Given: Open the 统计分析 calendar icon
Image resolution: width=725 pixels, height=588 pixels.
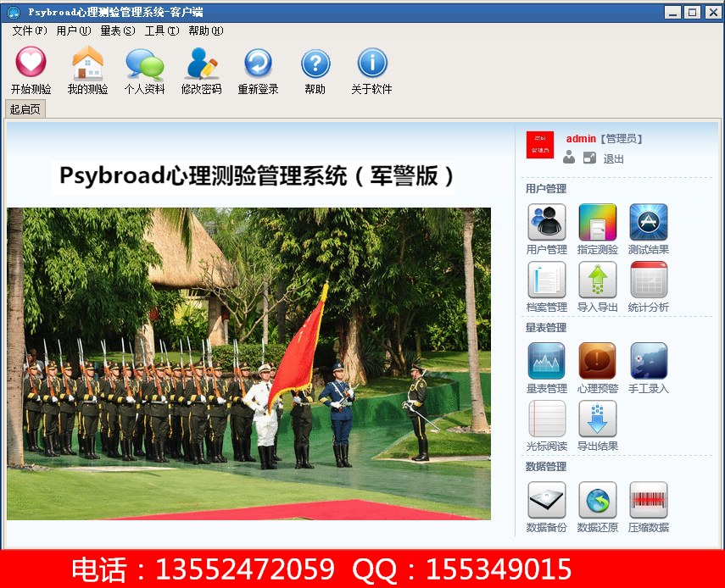Looking at the screenshot, I should [648, 280].
